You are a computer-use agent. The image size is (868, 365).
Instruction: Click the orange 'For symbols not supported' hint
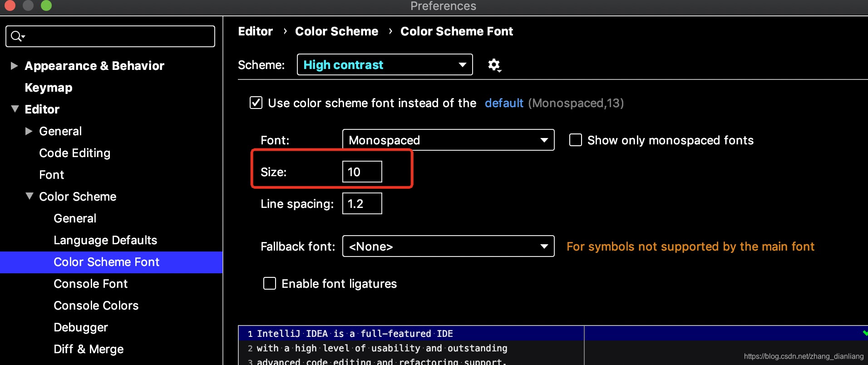[690, 247]
